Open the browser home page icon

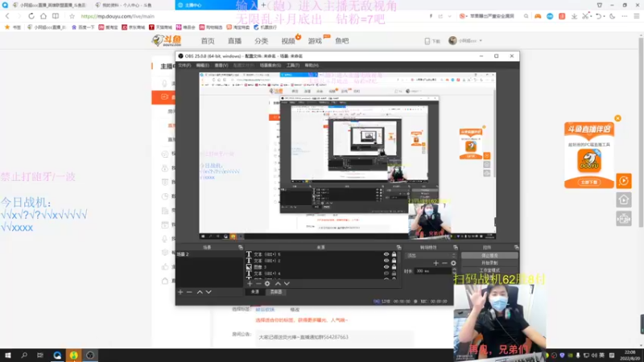coord(43,16)
